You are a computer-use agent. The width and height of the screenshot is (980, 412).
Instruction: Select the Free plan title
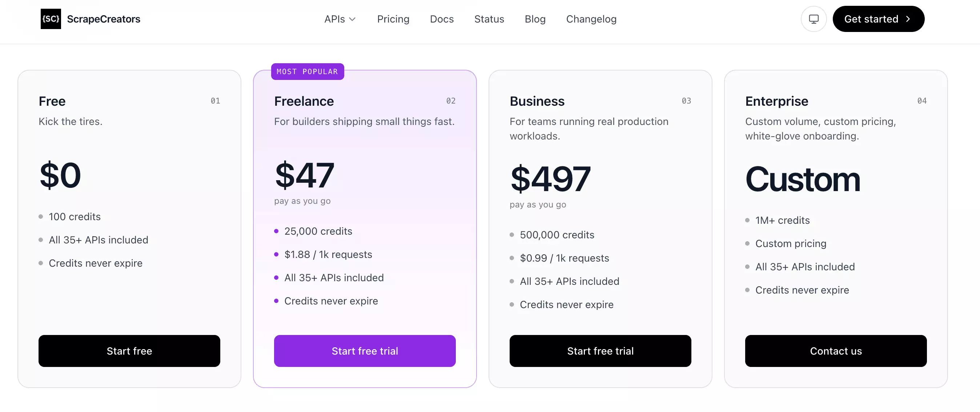pos(52,101)
